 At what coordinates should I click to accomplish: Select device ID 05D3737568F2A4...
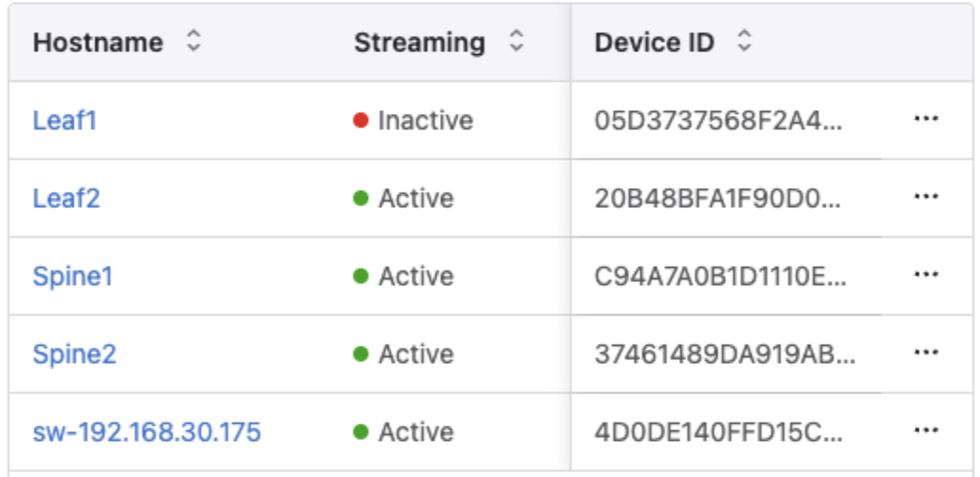click(x=718, y=121)
